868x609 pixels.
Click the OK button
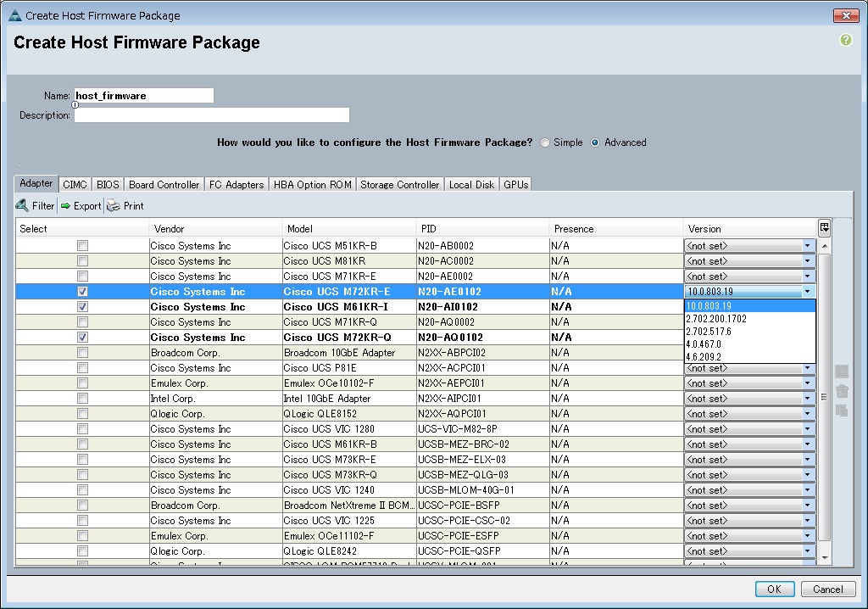click(775, 589)
